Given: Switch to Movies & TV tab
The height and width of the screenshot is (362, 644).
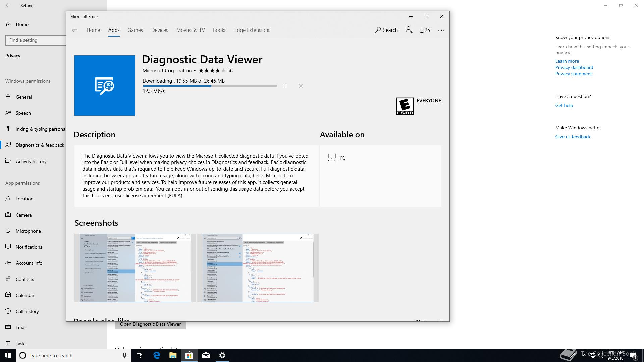Looking at the screenshot, I should click(x=191, y=30).
